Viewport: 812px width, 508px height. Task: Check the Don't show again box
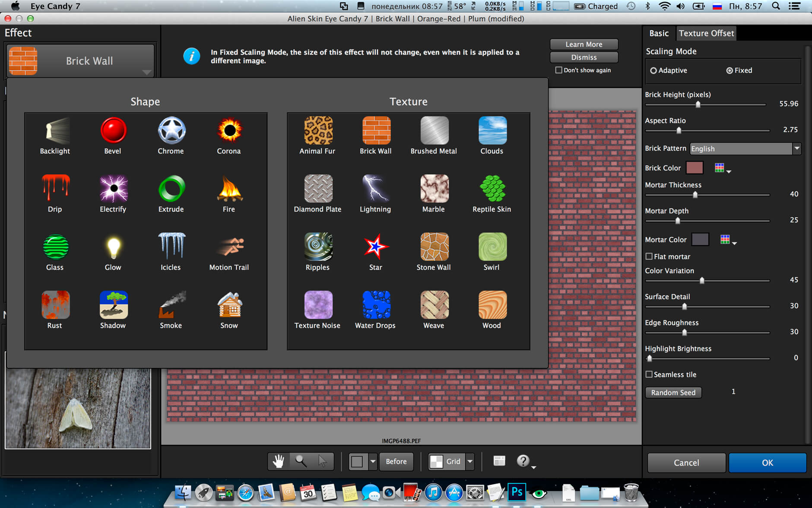click(559, 70)
